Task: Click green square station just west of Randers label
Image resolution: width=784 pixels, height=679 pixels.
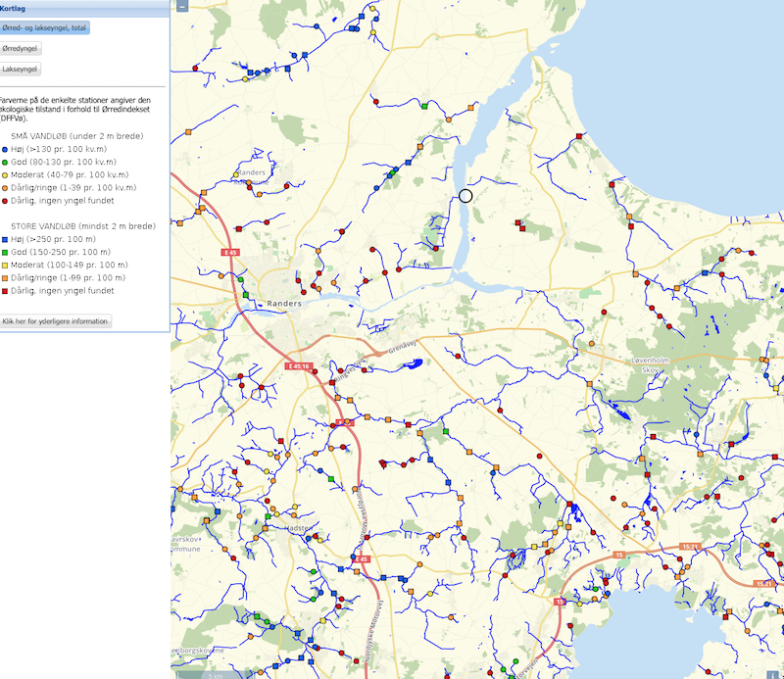Action: click(x=246, y=296)
